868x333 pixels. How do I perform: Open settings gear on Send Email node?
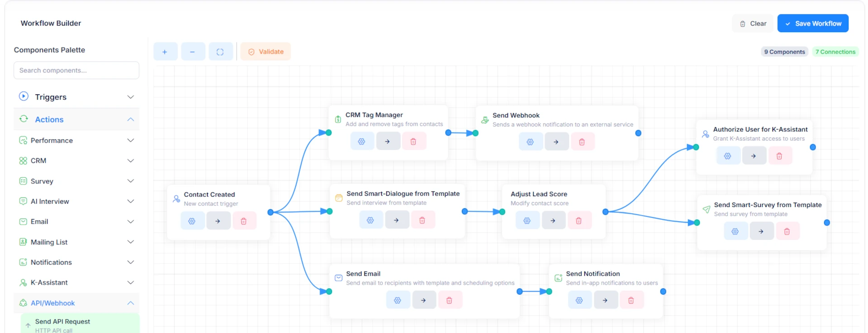pos(398,300)
